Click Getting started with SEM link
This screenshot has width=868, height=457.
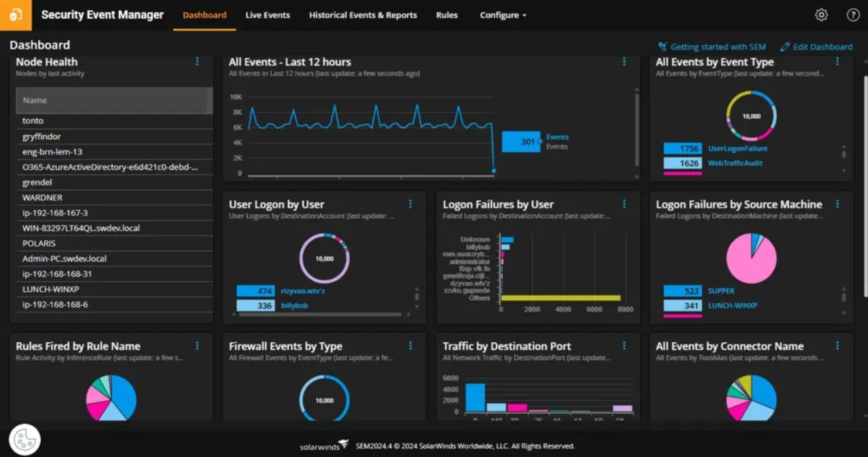click(718, 47)
